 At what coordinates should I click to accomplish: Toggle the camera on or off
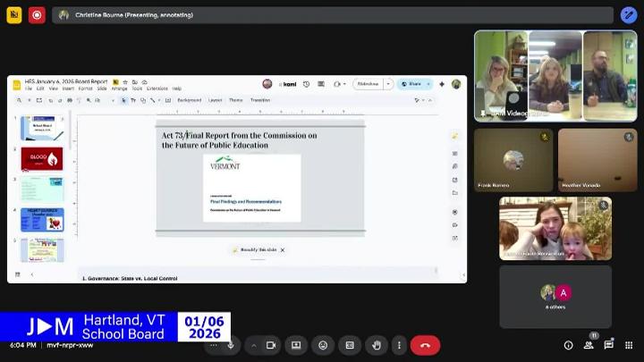pos(271,345)
